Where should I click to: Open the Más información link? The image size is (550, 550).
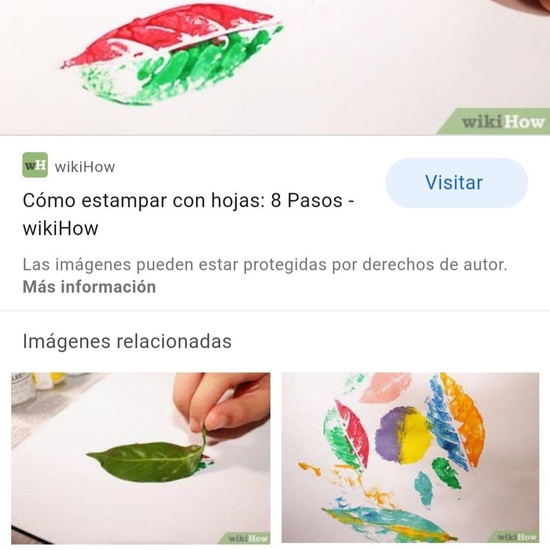(x=89, y=287)
